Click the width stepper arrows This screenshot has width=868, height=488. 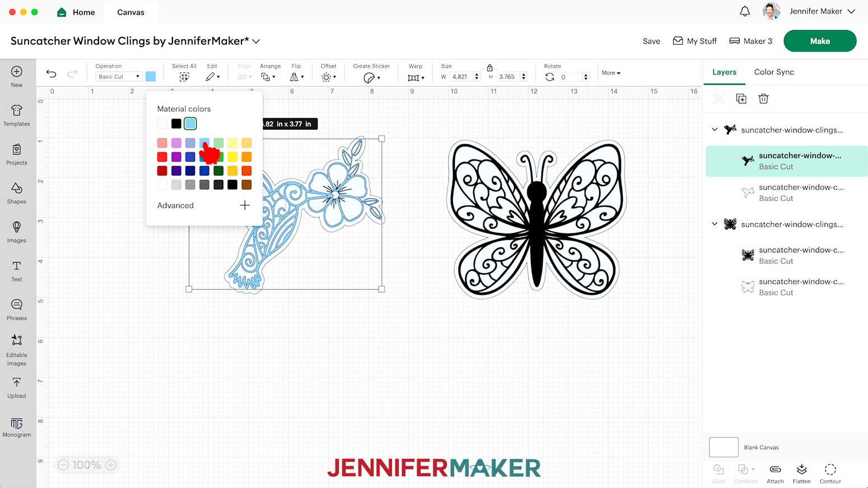click(x=477, y=77)
